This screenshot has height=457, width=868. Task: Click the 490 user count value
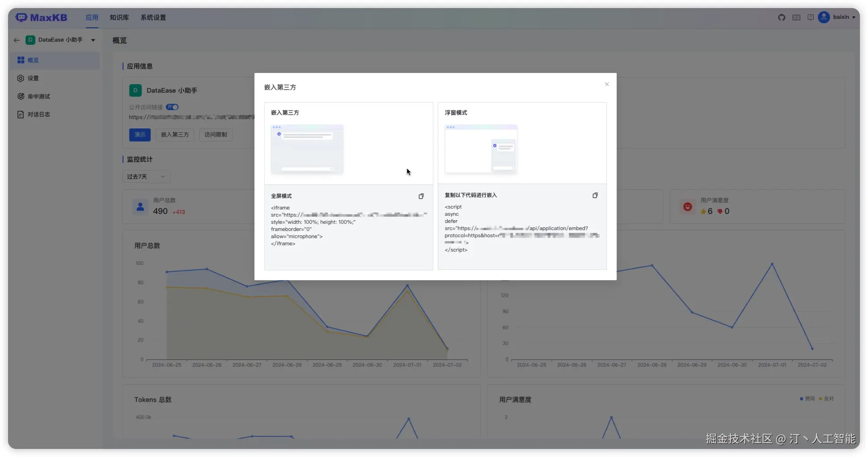click(160, 211)
